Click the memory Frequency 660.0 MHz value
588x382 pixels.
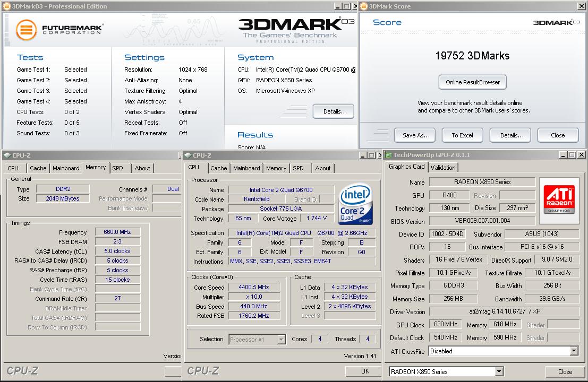[x=117, y=232]
